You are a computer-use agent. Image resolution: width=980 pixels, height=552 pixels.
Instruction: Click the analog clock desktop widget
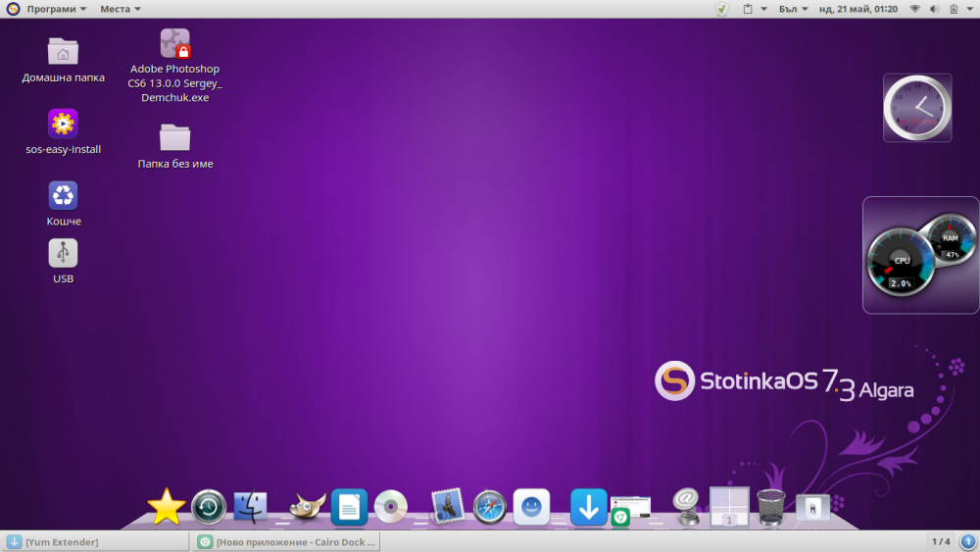tap(917, 108)
